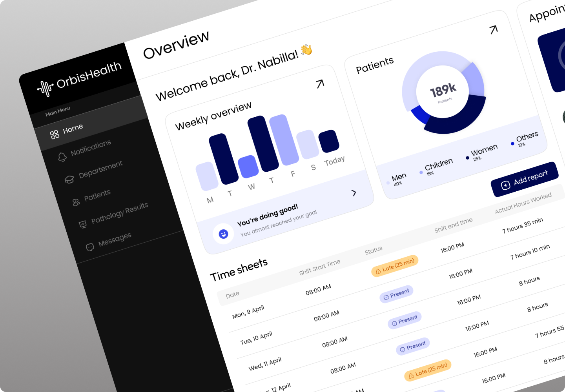Screen dimensions: 565x392
Task: Click the plus icon in Add report
Action: pos(506,185)
